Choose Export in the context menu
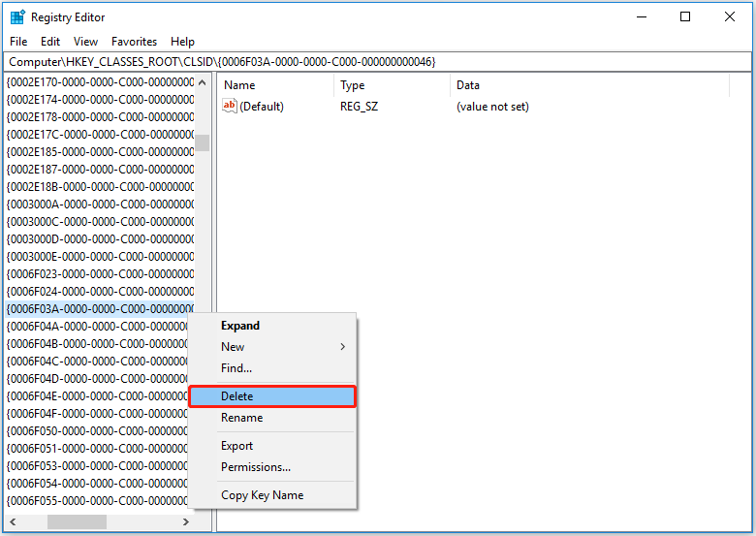The image size is (756, 536). point(272,446)
